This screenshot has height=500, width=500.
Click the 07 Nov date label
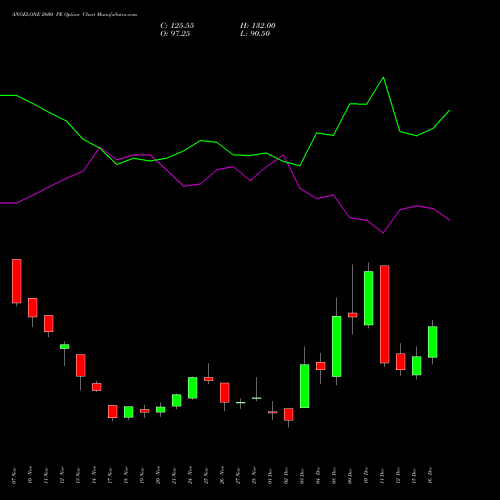tap(14, 476)
